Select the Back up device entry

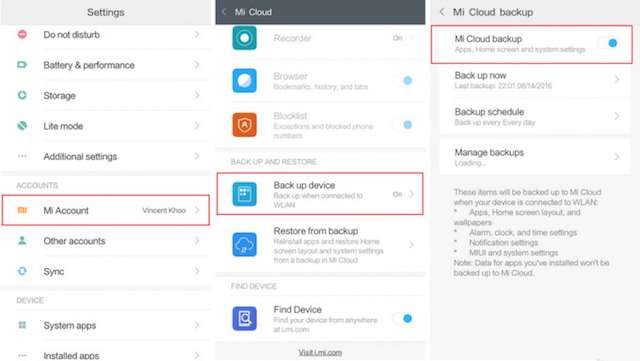click(320, 194)
